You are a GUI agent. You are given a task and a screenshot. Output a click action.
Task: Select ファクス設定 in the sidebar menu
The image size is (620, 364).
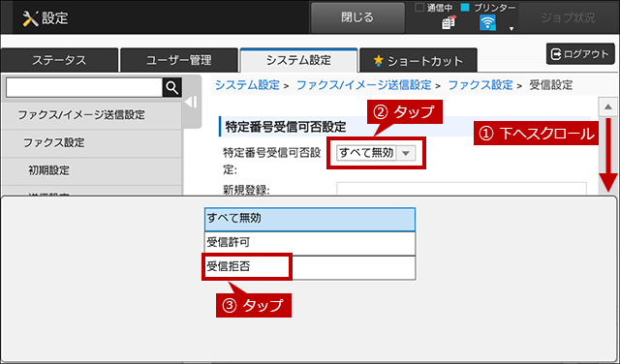[x=91, y=142]
